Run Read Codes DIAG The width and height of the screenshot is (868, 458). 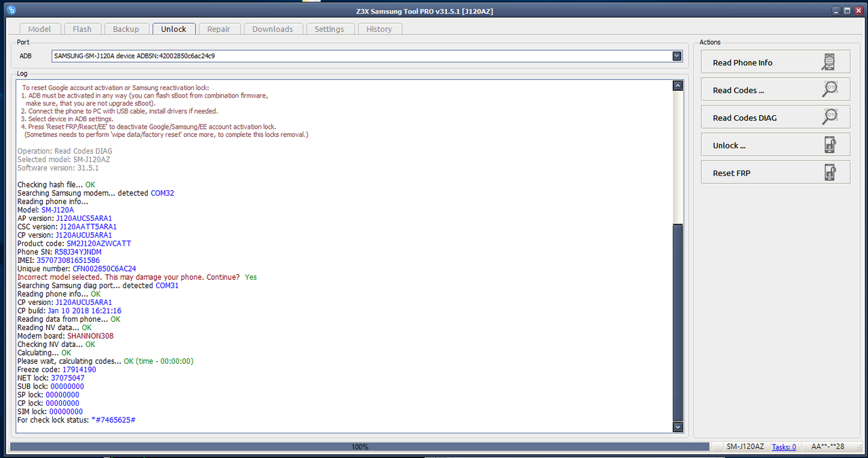click(775, 118)
